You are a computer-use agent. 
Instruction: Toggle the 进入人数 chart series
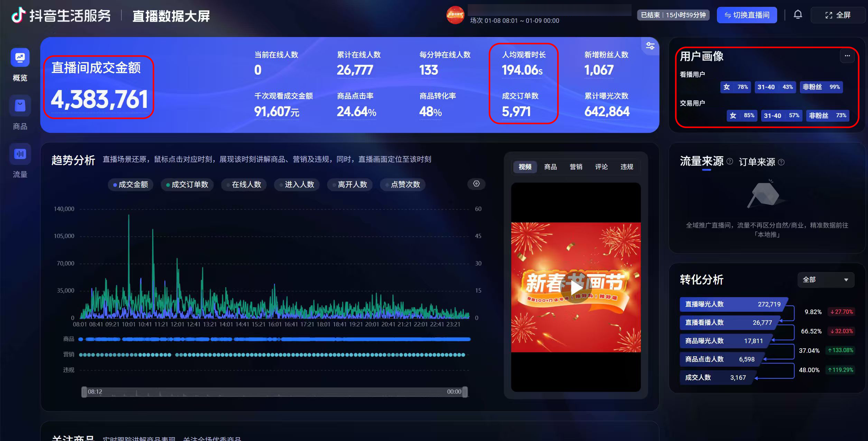(297, 184)
